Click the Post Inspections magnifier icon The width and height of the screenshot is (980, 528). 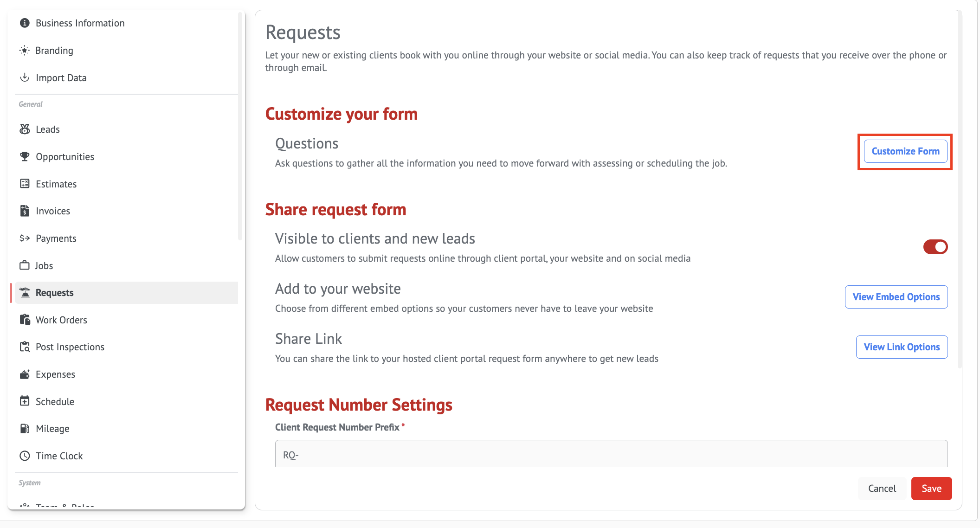pyautogui.click(x=25, y=347)
